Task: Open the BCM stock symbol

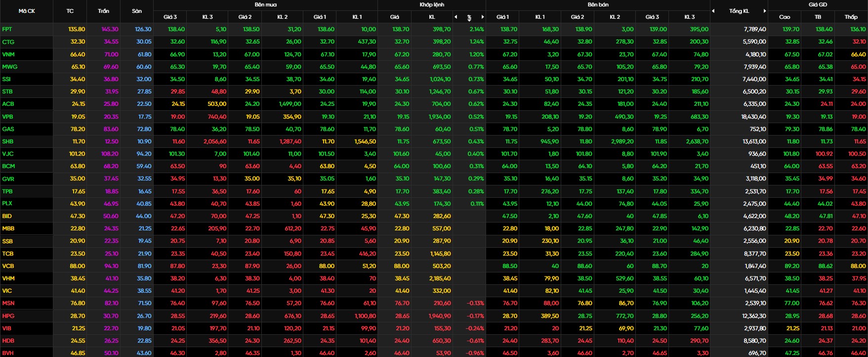Action: click(x=8, y=166)
